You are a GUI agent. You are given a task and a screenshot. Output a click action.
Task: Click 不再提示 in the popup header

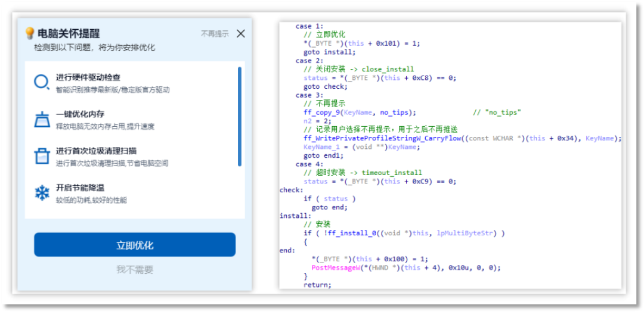pos(215,33)
